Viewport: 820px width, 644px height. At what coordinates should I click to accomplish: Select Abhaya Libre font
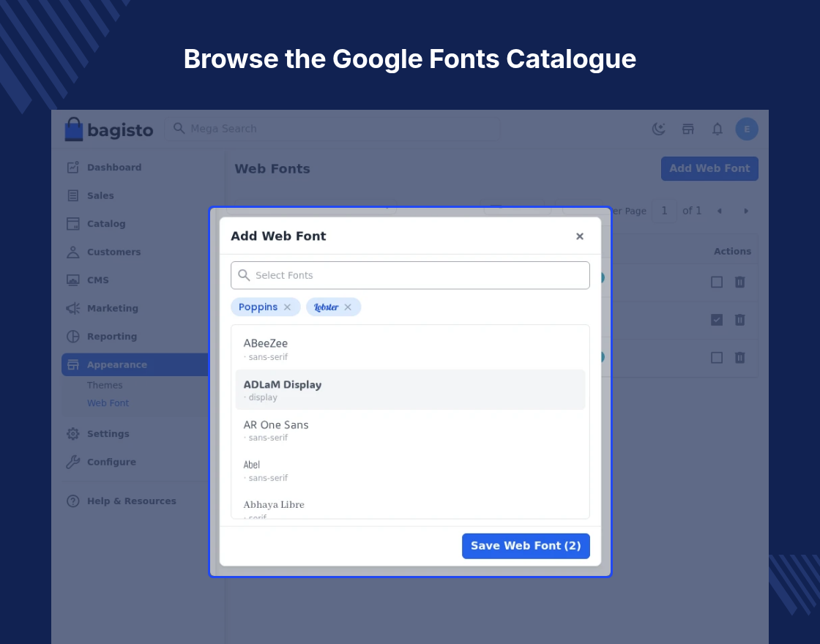point(410,506)
